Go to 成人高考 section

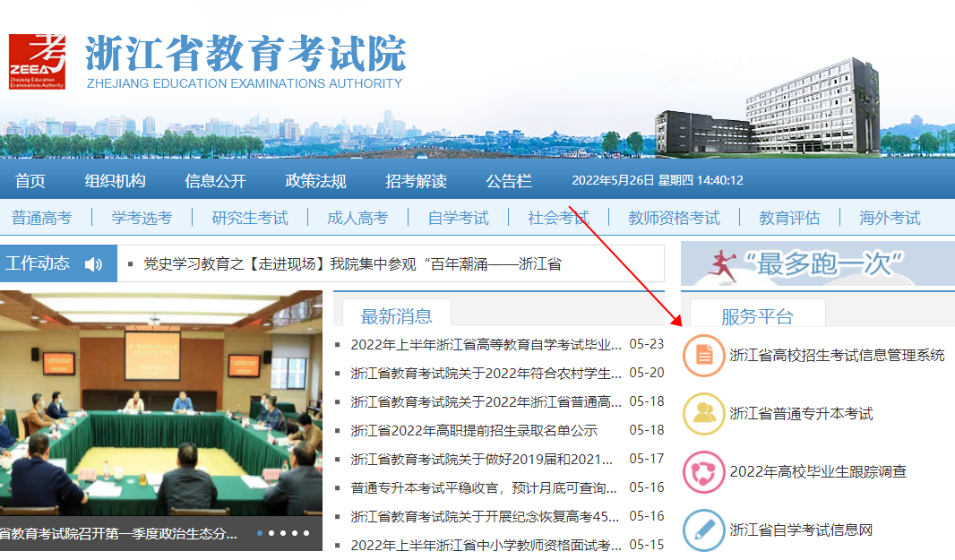pyautogui.click(x=357, y=218)
